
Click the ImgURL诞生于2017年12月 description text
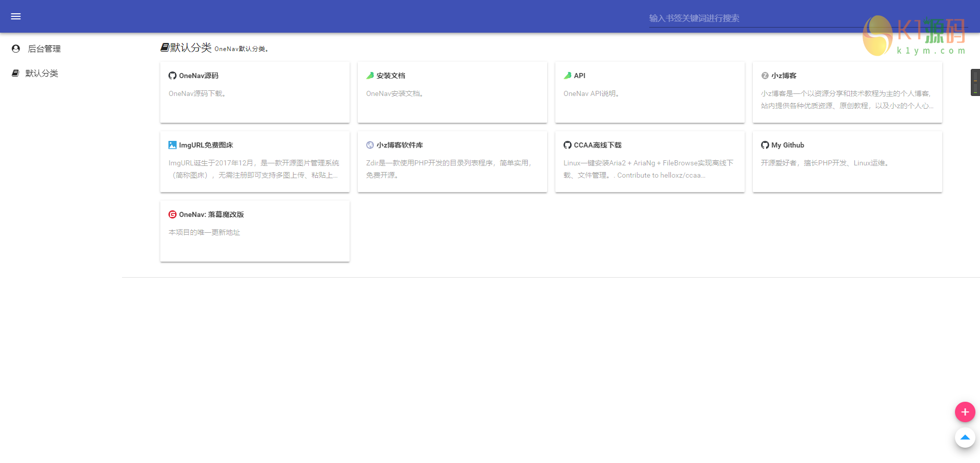coord(254,169)
